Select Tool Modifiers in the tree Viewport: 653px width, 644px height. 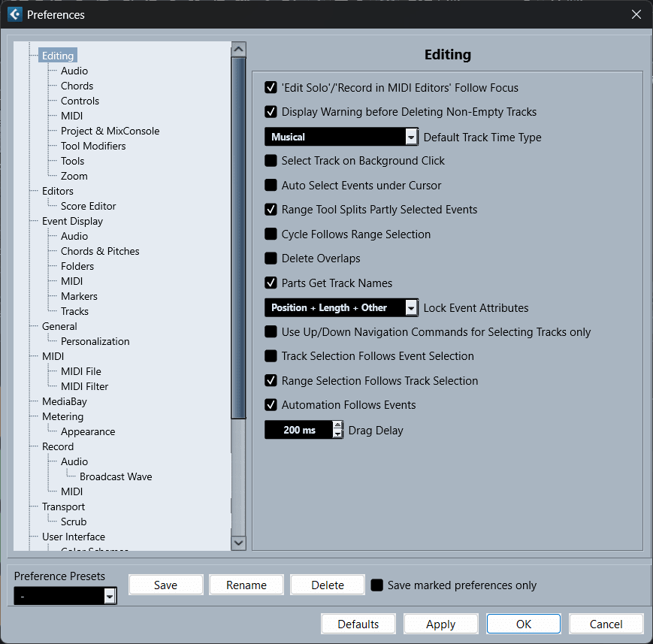pos(93,146)
